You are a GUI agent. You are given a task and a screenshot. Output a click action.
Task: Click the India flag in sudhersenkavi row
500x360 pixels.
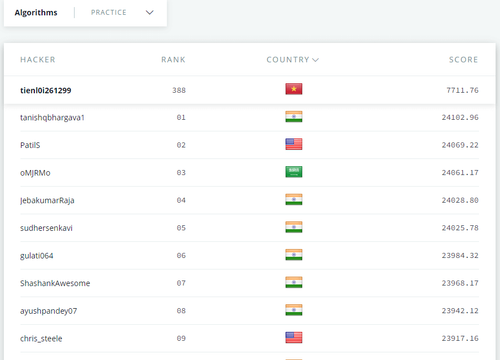pos(294,227)
